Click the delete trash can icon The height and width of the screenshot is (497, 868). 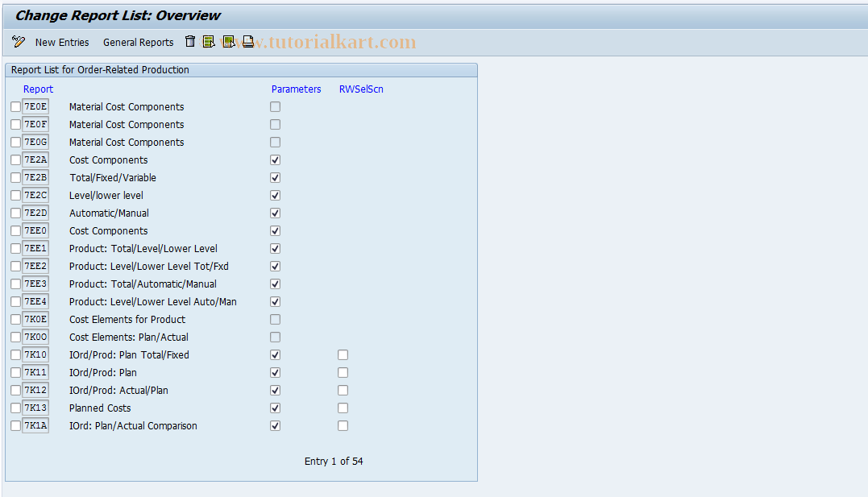point(190,42)
